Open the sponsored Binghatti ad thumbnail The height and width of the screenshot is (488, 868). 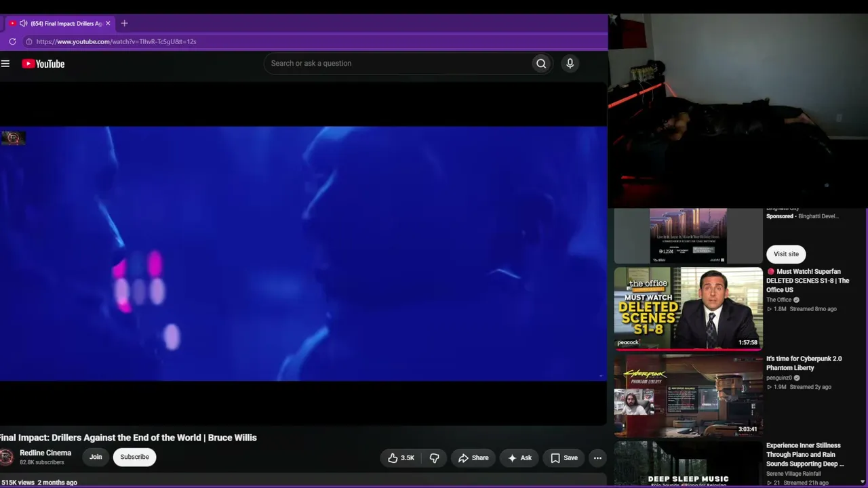[x=688, y=236]
